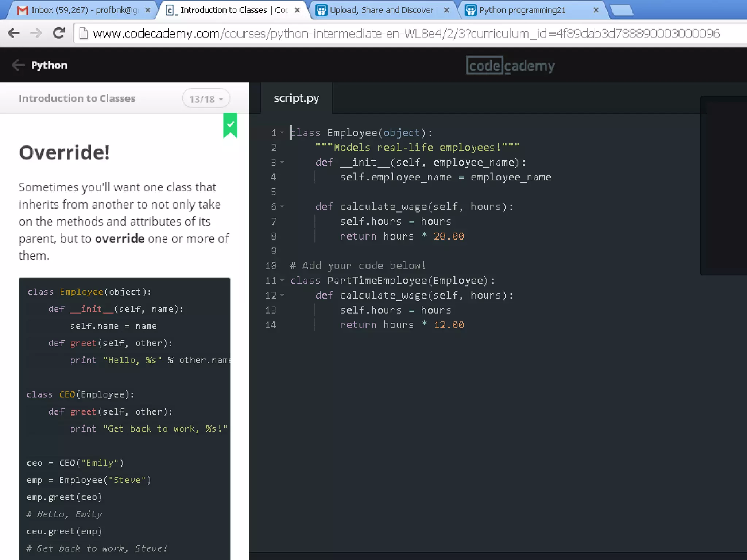Click the '# Add your code below!' comment
747x560 pixels.
358,266
